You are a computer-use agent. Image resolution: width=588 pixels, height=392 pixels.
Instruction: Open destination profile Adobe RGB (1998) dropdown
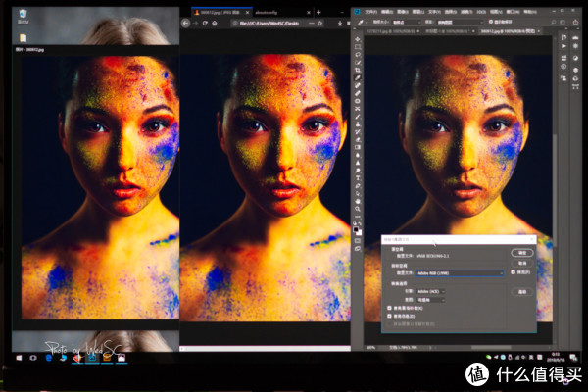[x=460, y=273]
